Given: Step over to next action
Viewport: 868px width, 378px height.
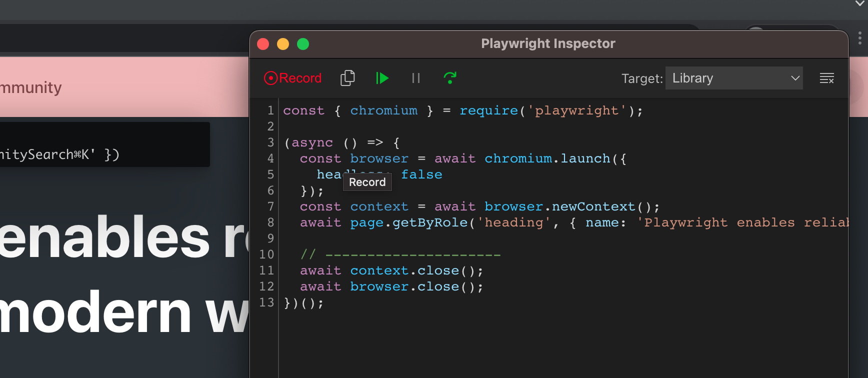Looking at the screenshot, I should 450,78.
